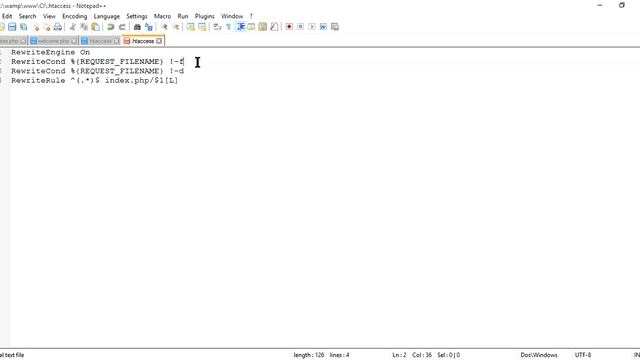Click the Close All documents toolbar icon
Viewport: 640px width, 360px height.
[x=47, y=27]
